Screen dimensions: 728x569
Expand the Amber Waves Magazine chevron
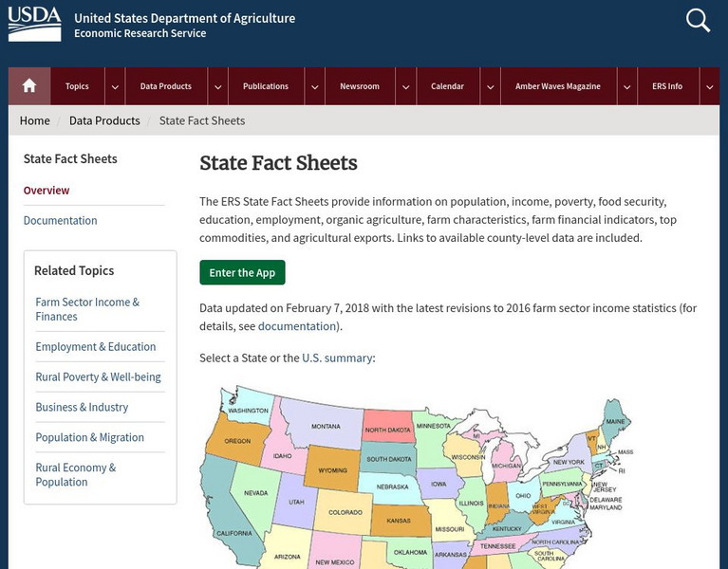(626, 86)
